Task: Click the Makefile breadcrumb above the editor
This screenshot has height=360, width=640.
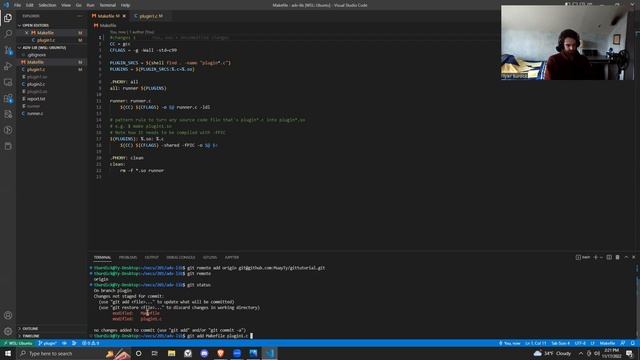Action: click(x=105, y=25)
